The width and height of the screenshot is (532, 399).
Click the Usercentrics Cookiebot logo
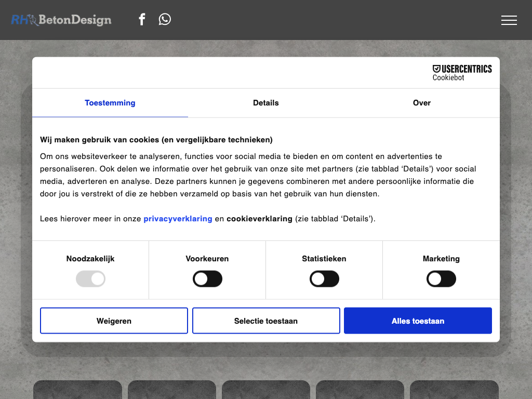pyautogui.click(x=462, y=73)
